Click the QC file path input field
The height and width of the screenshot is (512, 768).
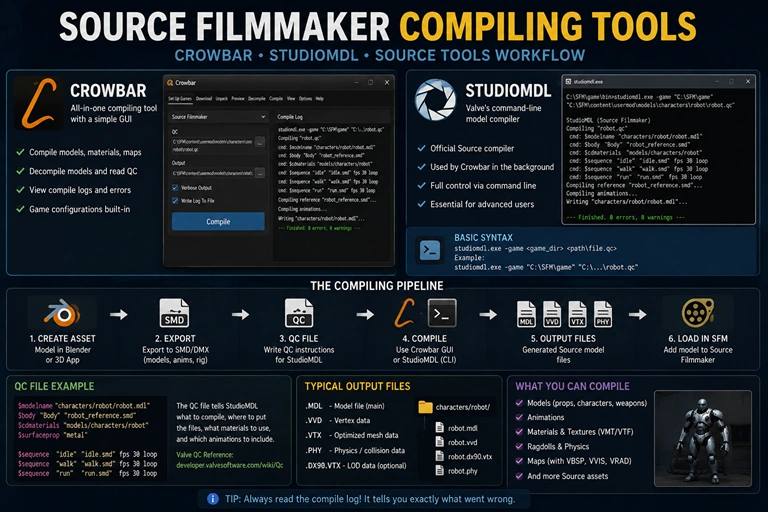pyautogui.click(x=212, y=145)
